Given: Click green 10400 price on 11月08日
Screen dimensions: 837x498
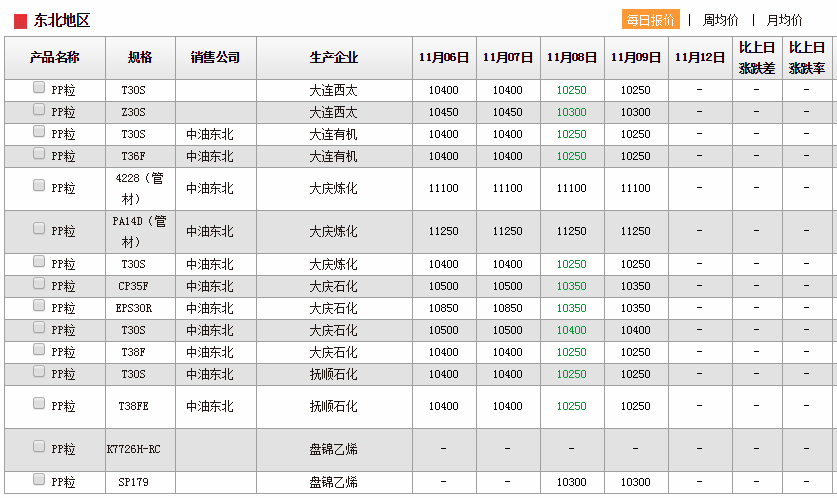Looking at the screenshot, I should pos(572,330).
